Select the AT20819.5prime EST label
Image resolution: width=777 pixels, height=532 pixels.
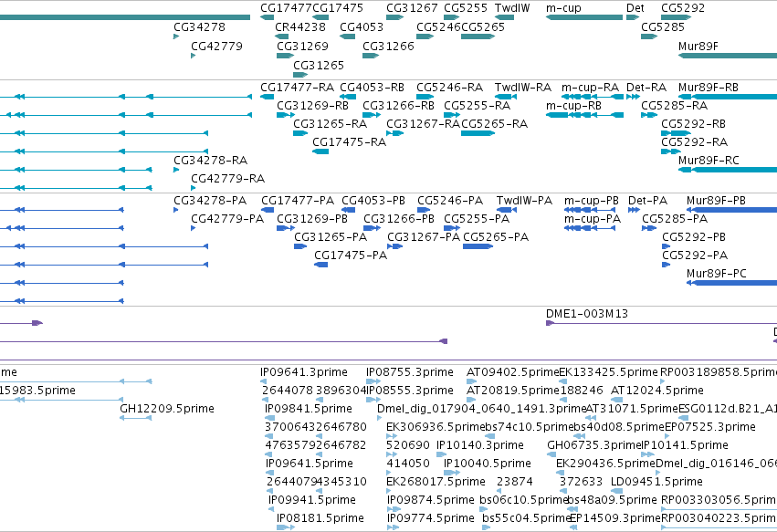tap(513, 391)
